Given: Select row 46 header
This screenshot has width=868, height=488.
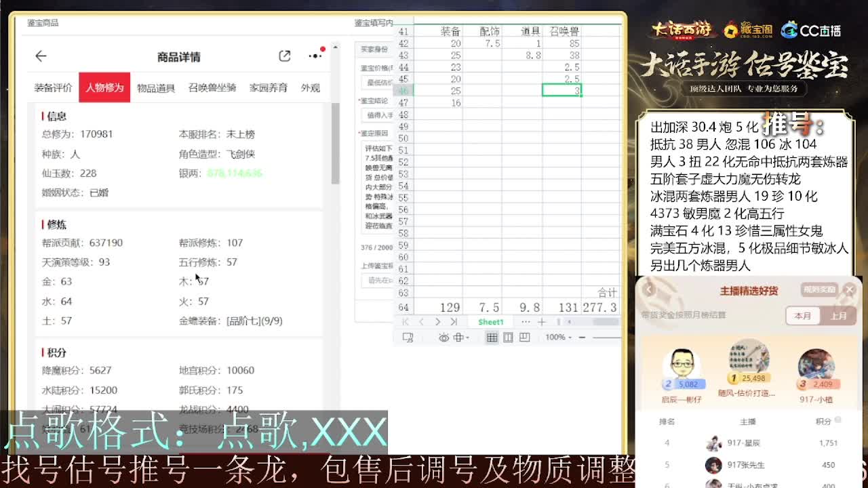Looking at the screenshot, I should [x=404, y=90].
